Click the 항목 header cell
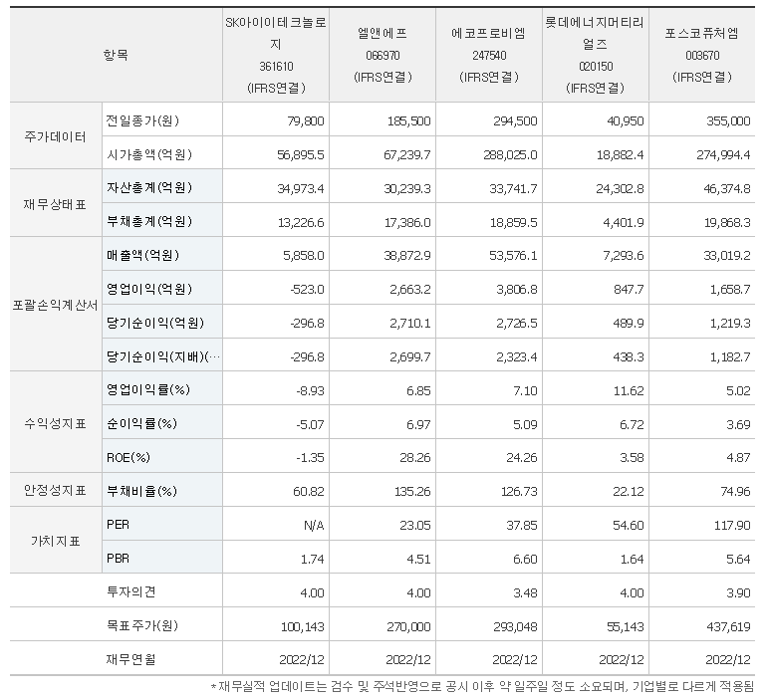The height and width of the screenshot is (700, 767). tap(116, 55)
